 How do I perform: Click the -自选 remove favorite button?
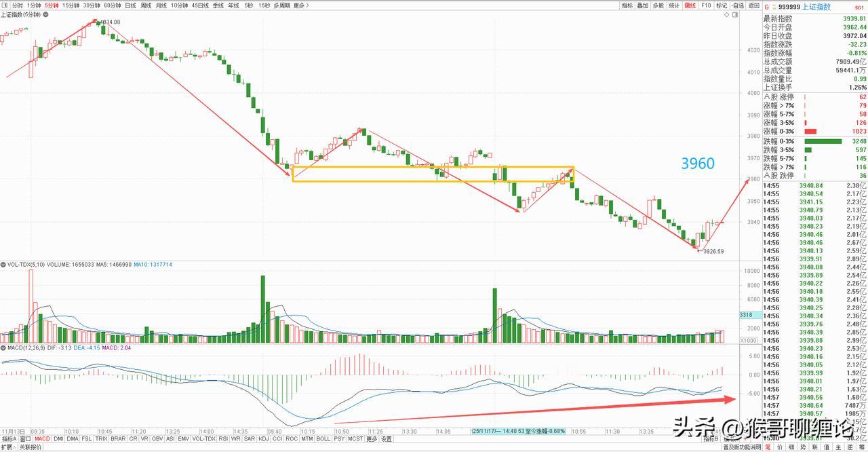click(738, 5)
